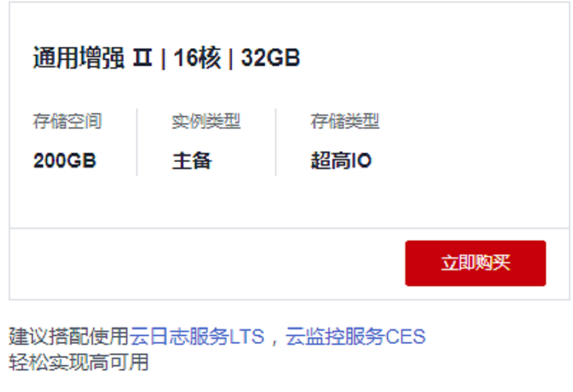This screenshot has height=392, width=573.
Task: Click divider between 存储空间 and 实例类型
Action: [137, 142]
